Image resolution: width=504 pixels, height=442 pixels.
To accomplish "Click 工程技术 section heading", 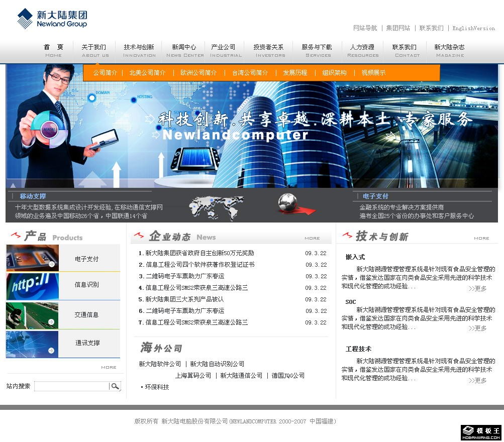I will (x=358, y=349).
